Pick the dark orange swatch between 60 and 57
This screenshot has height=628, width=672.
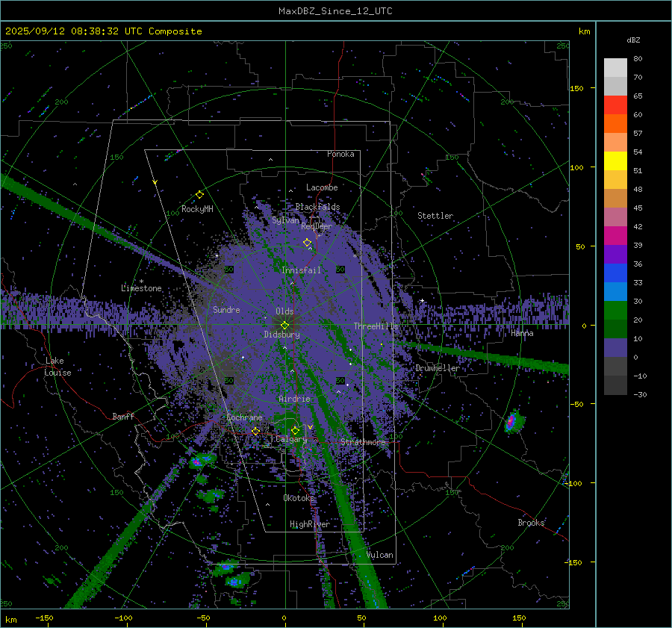[615, 124]
